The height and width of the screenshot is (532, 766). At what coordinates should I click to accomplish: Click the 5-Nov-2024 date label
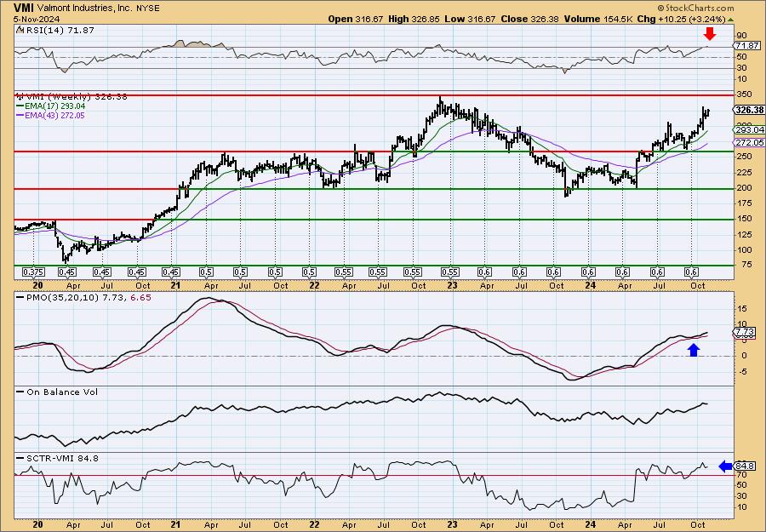click(x=37, y=19)
